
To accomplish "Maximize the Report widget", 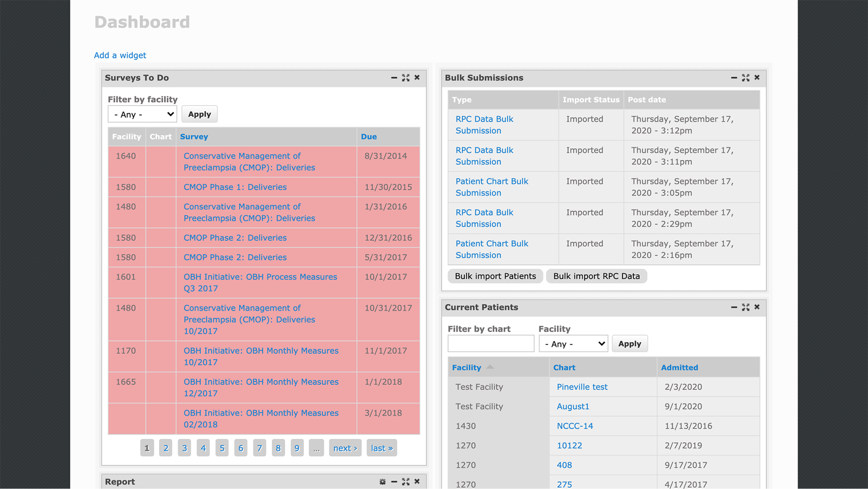I will (405, 481).
